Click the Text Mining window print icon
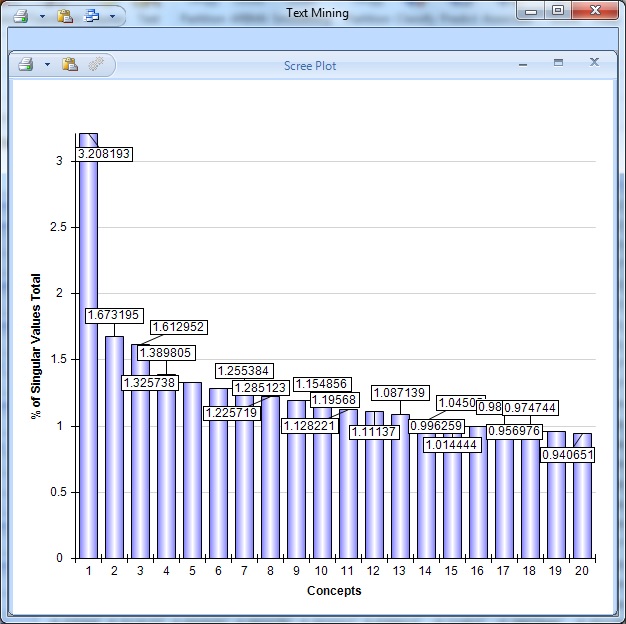This screenshot has height=624, width=626. pos(21,16)
